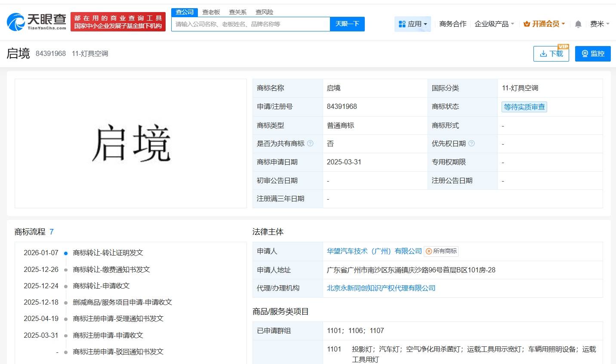Click the VIP badge on the 下载 button
The height and width of the screenshot is (364, 616).
[x=564, y=46]
